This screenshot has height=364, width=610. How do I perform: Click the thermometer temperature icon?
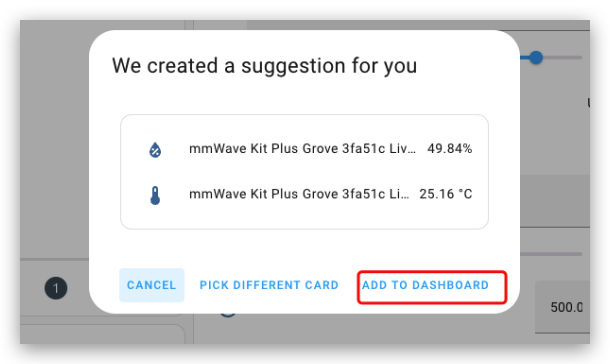tap(155, 195)
